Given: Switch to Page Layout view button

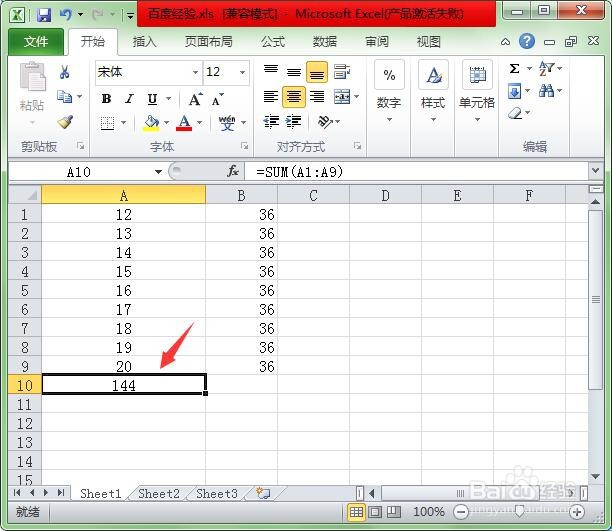Looking at the screenshot, I should click(x=375, y=512).
